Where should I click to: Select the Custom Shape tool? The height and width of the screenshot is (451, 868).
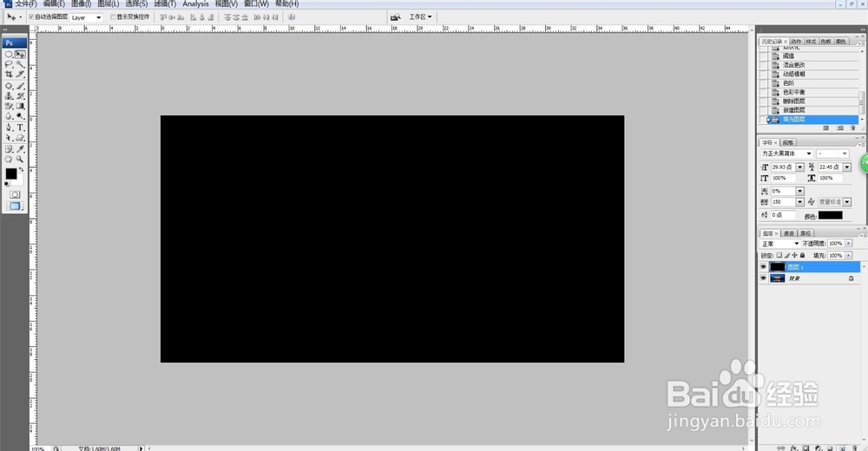pyautogui.click(x=21, y=137)
